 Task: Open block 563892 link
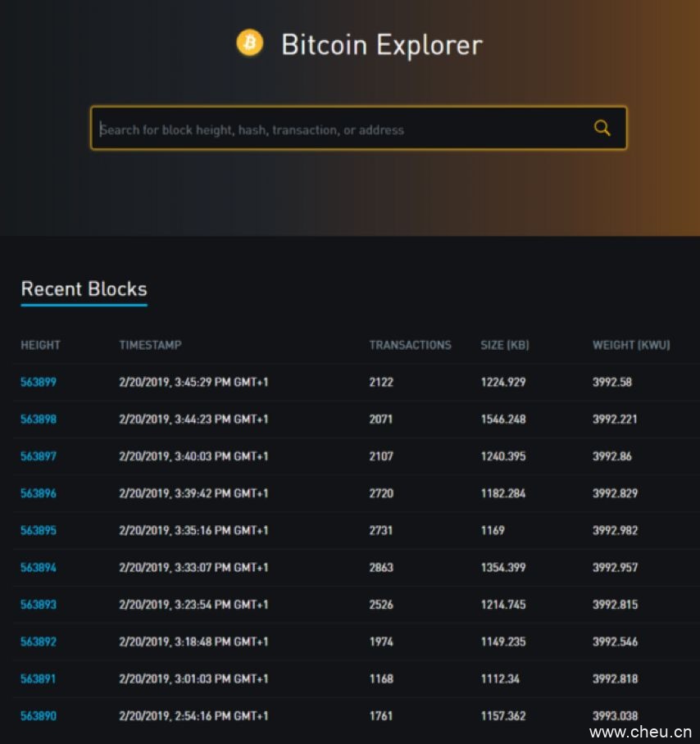tap(39, 642)
